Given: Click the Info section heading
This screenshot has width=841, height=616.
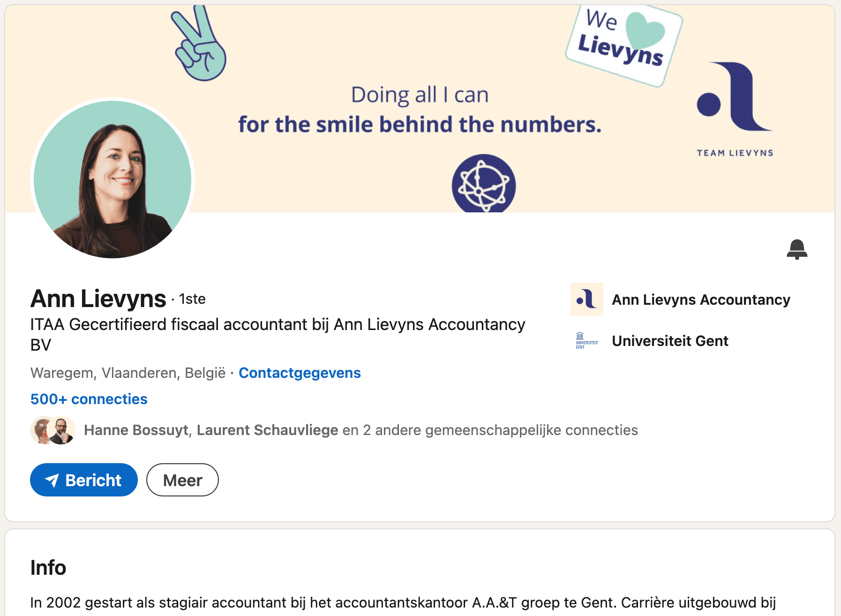Looking at the screenshot, I should pos(48,567).
